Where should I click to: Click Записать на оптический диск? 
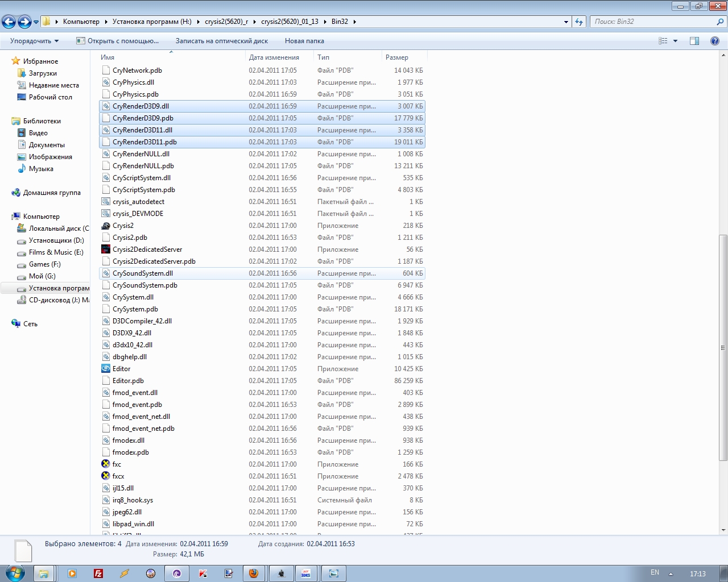[x=222, y=41]
